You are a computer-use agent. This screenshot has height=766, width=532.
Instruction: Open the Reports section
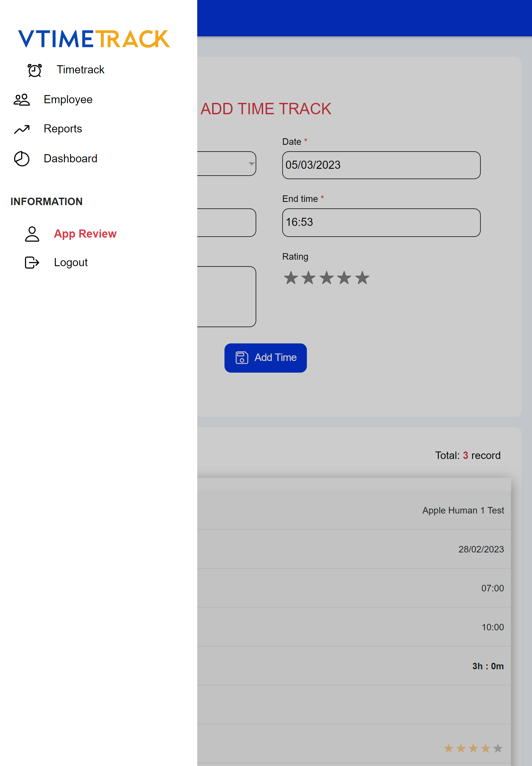(x=63, y=129)
